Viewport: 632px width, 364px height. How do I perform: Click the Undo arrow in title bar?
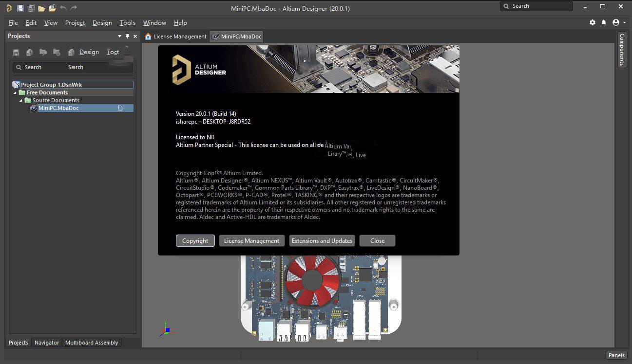63,8
